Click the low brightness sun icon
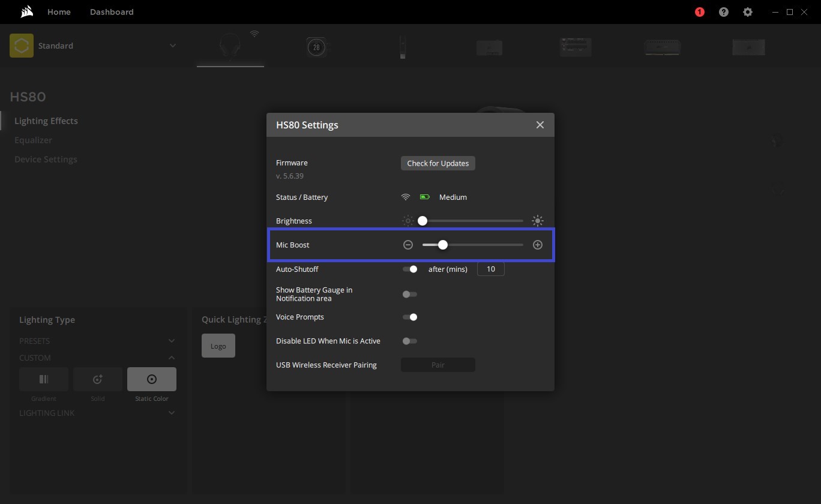The width and height of the screenshot is (821, 504). click(408, 221)
